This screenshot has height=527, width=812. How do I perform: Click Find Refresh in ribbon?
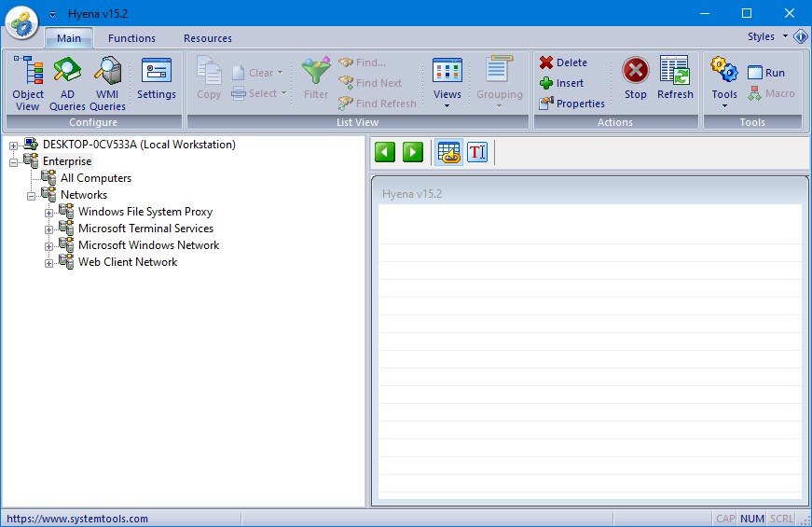(377, 104)
